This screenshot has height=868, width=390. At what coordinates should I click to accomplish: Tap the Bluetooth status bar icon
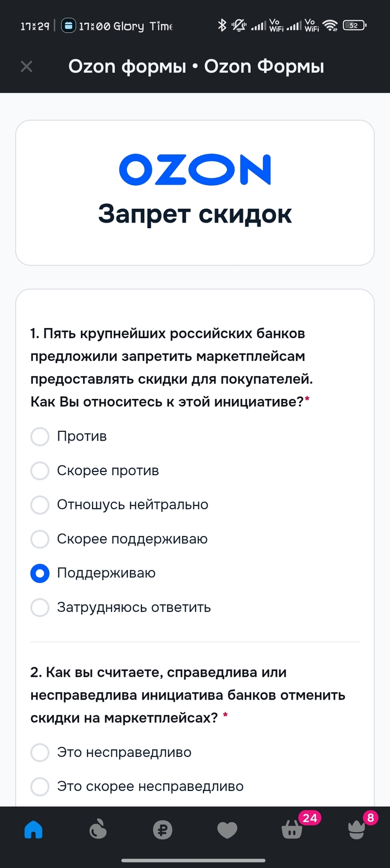pos(222,25)
